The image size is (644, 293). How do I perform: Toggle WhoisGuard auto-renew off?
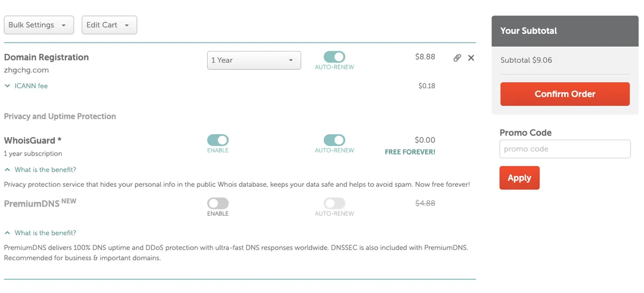[x=334, y=140]
